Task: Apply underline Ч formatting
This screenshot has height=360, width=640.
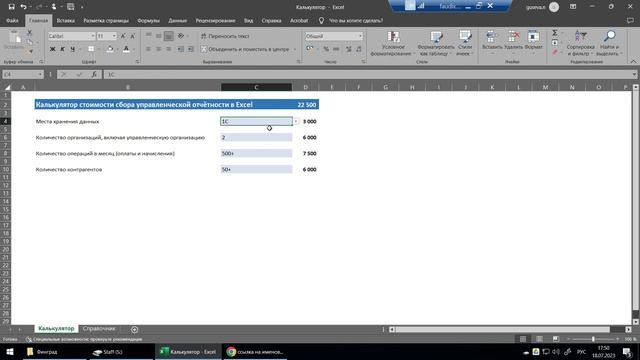Action: click(x=73, y=49)
